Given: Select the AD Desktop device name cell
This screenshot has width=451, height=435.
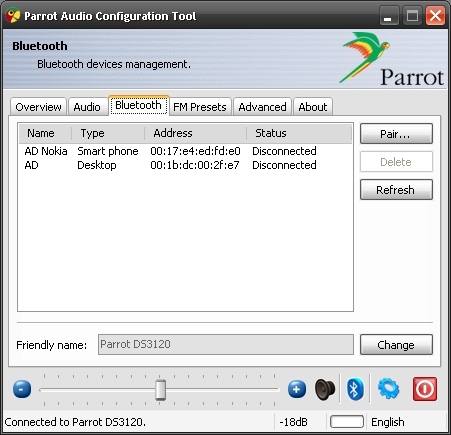Looking at the screenshot, I should coord(31,165).
